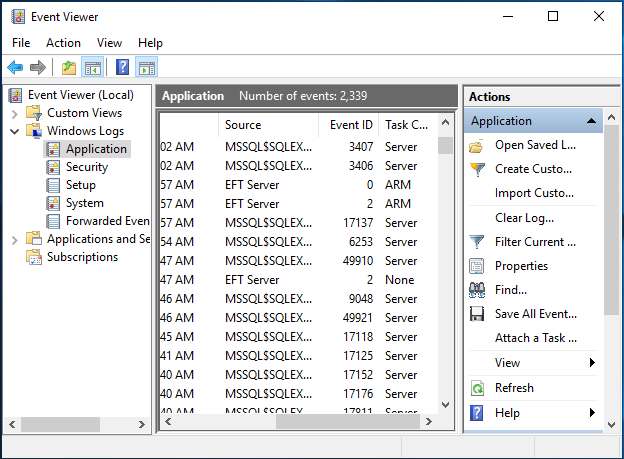624x459 pixels.
Task: Open the Action menu
Action: point(63,43)
